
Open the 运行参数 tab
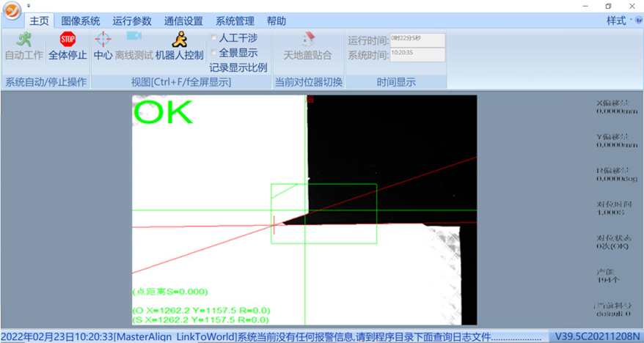coord(132,21)
